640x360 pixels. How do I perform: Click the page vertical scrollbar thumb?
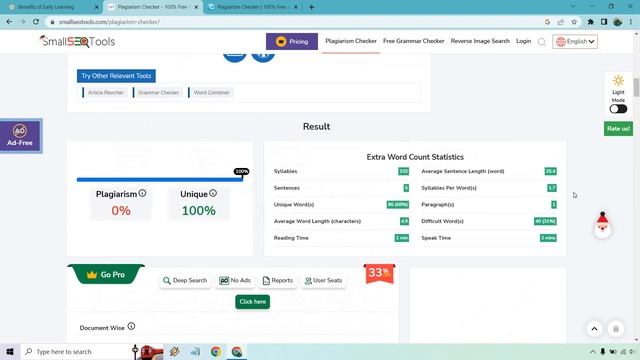click(x=636, y=87)
